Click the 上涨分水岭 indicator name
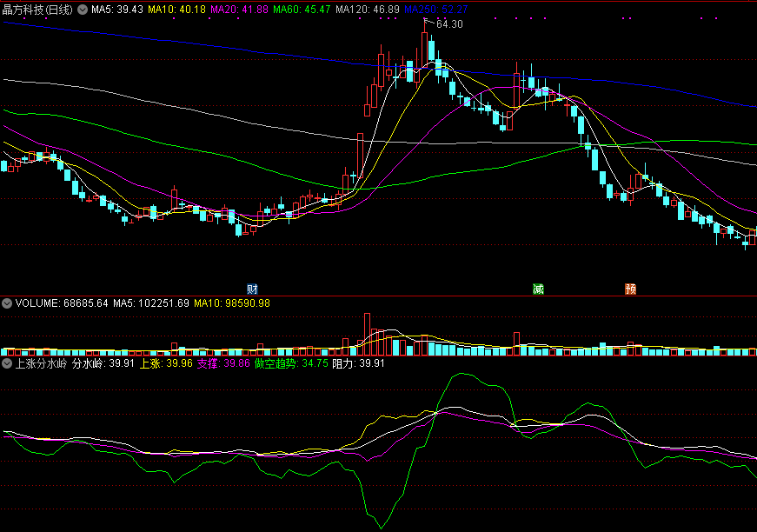This screenshot has width=757, height=532. tap(41, 363)
